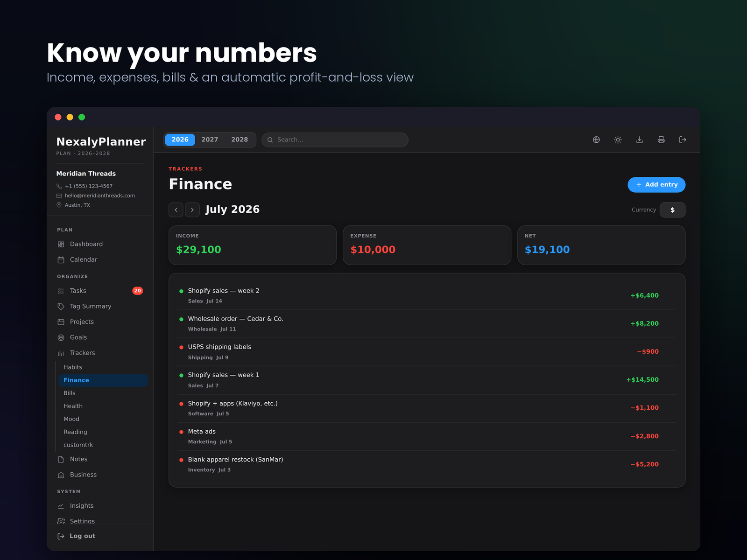The height and width of the screenshot is (560, 747).
Task: Click the $19,100 net value
Action: point(547,250)
